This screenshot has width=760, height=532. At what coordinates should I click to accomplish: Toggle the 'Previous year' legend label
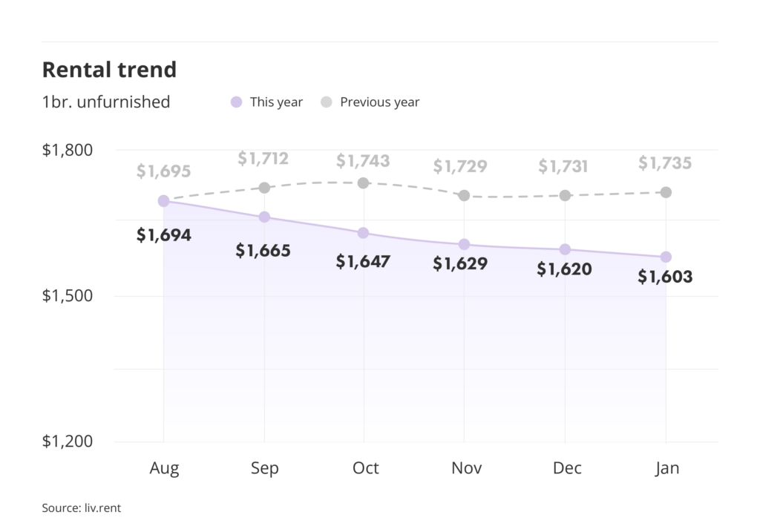click(x=379, y=102)
